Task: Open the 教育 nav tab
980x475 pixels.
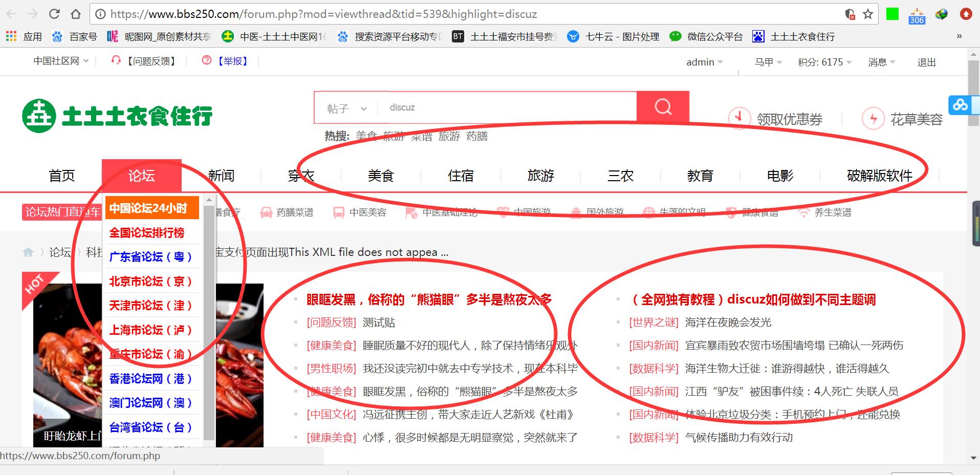Action: coord(701,176)
